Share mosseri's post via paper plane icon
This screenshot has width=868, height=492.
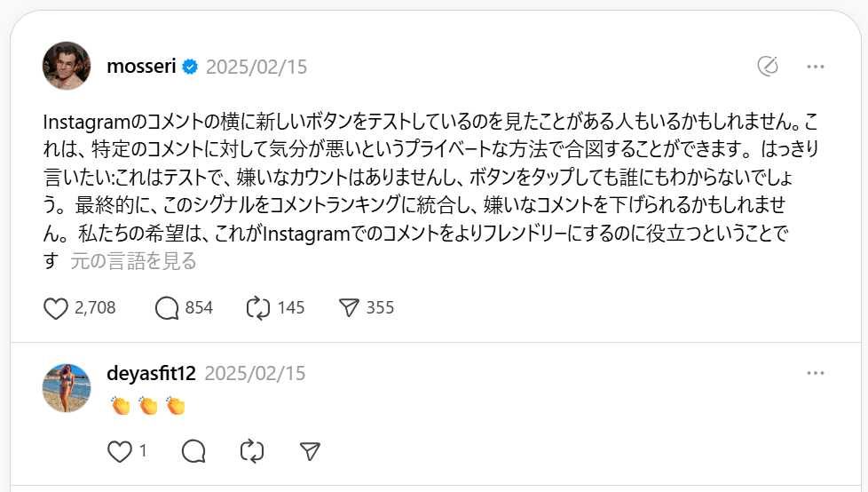(x=349, y=308)
